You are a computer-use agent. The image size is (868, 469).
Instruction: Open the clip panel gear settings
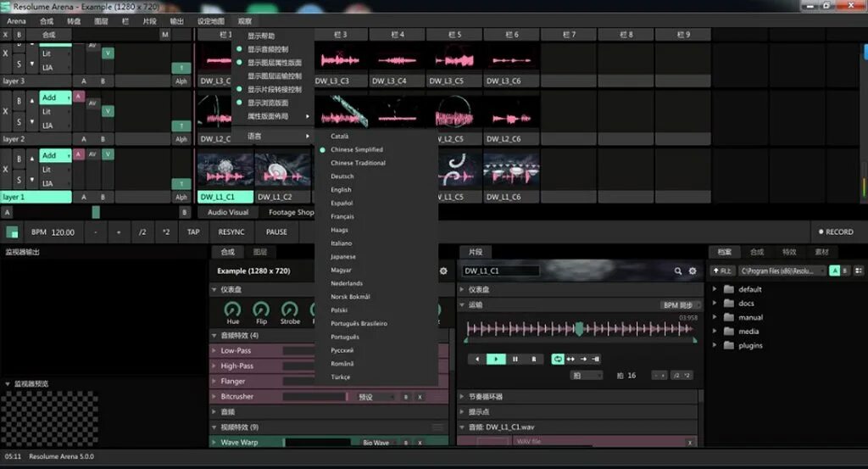693,271
